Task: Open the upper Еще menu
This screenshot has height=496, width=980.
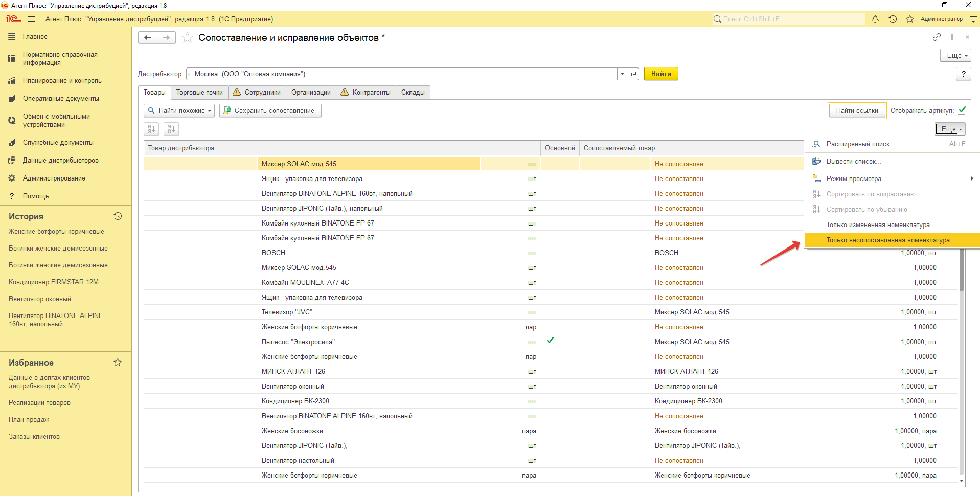Action: point(955,55)
